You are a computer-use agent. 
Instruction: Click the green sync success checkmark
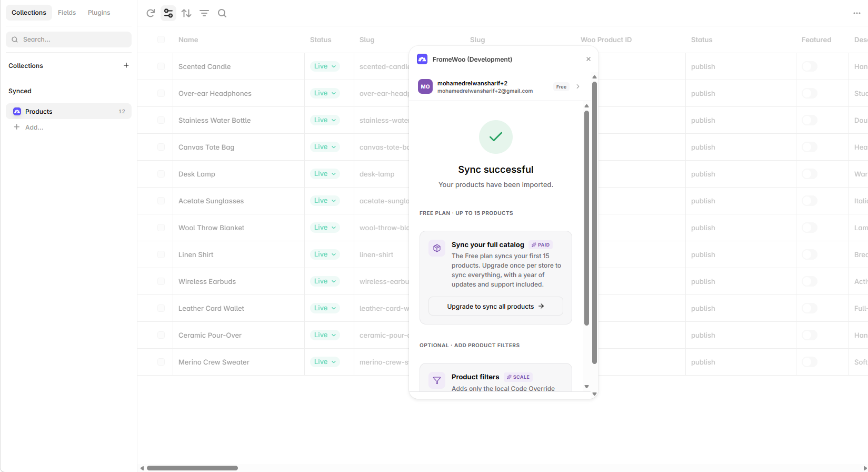pos(496,137)
